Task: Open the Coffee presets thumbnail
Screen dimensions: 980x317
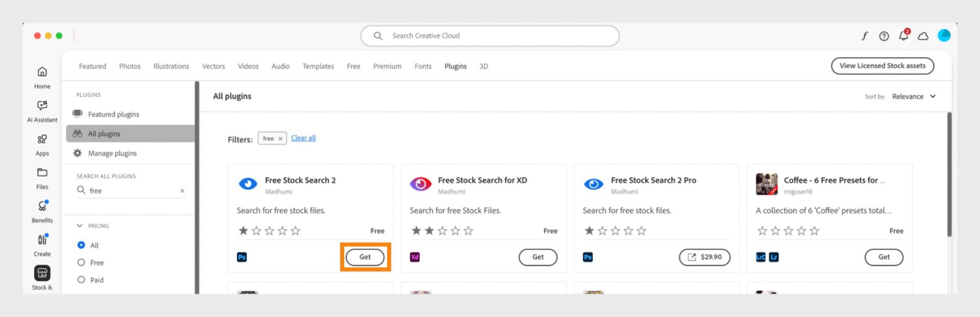Action: point(767,184)
